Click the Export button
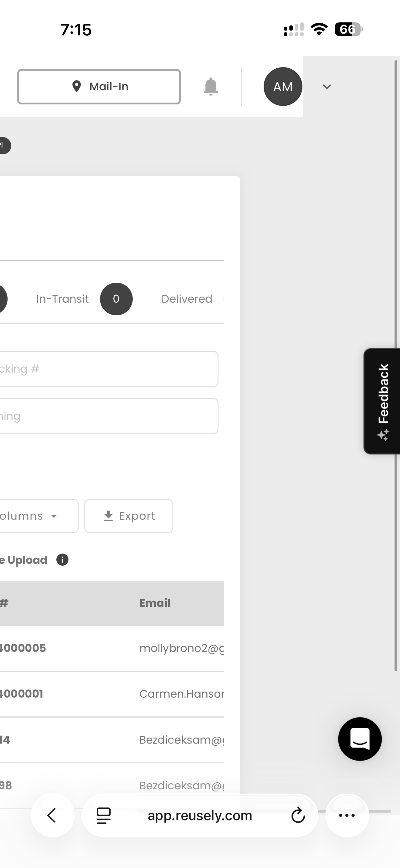Viewport: 400px width, 868px height. pos(128,516)
